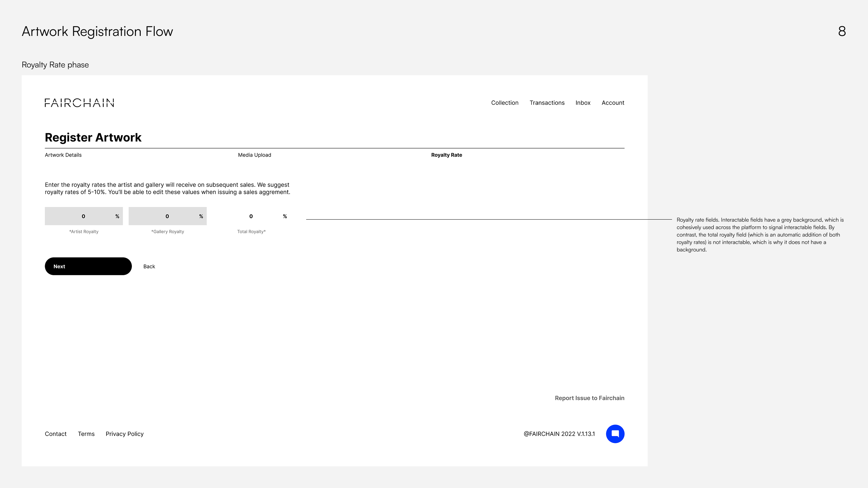The width and height of the screenshot is (868, 488).
Task: Open the blue chat support bubble
Action: click(615, 434)
